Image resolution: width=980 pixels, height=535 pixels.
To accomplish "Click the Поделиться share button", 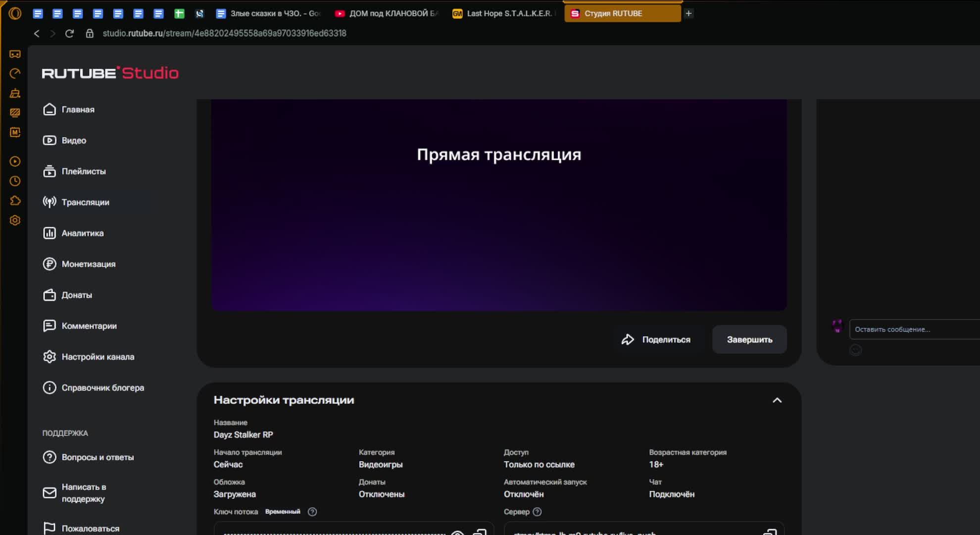I will click(x=656, y=340).
